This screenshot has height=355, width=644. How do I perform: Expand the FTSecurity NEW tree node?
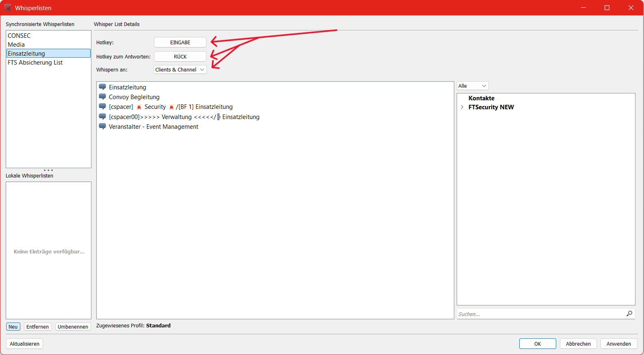(462, 107)
